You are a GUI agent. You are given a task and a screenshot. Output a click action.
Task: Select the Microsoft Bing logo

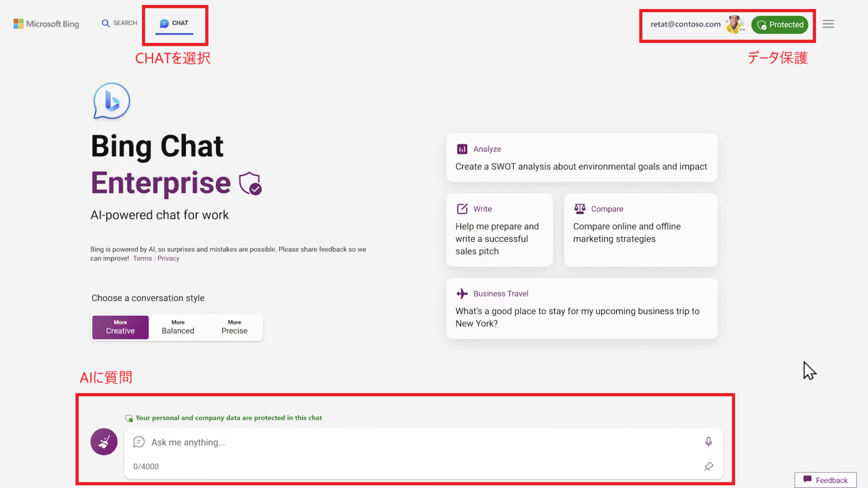point(45,24)
